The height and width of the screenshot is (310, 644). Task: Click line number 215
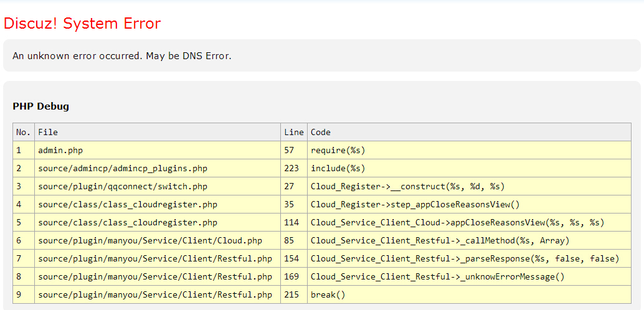pyautogui.click(x=293, y=295)
